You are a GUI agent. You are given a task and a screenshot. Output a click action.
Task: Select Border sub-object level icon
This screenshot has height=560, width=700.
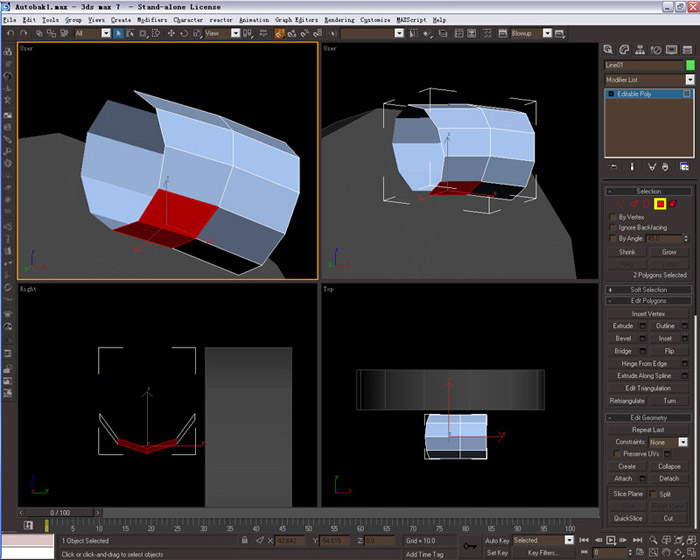click(x=646, y=204)
